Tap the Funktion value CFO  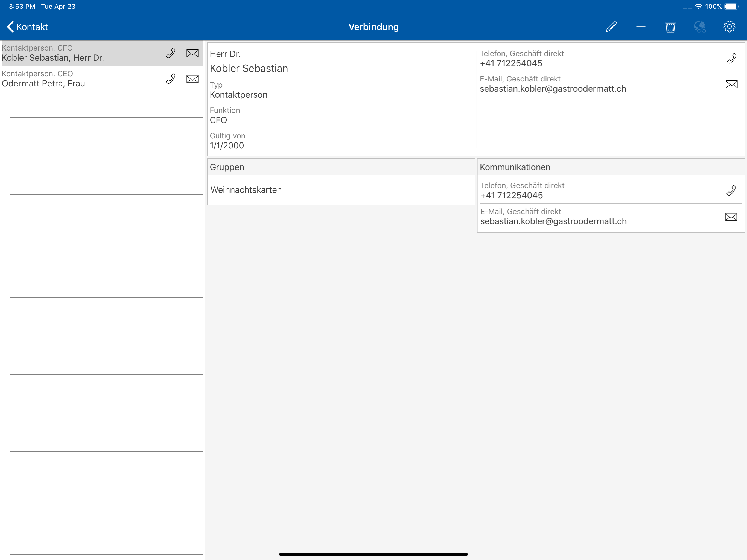[218, 120]
